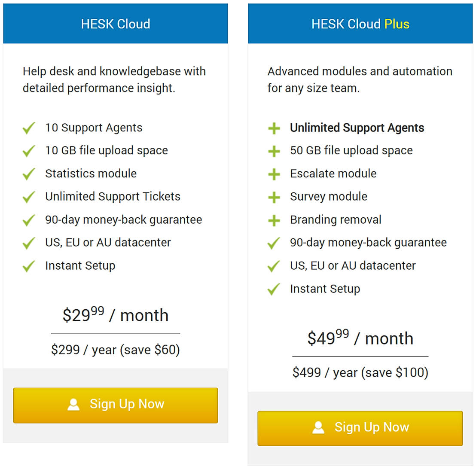Image resolution: width=476 pixels, height=469 pixels.
Task: Click the $49.99 / month price
Action: [x=360, y=338]
